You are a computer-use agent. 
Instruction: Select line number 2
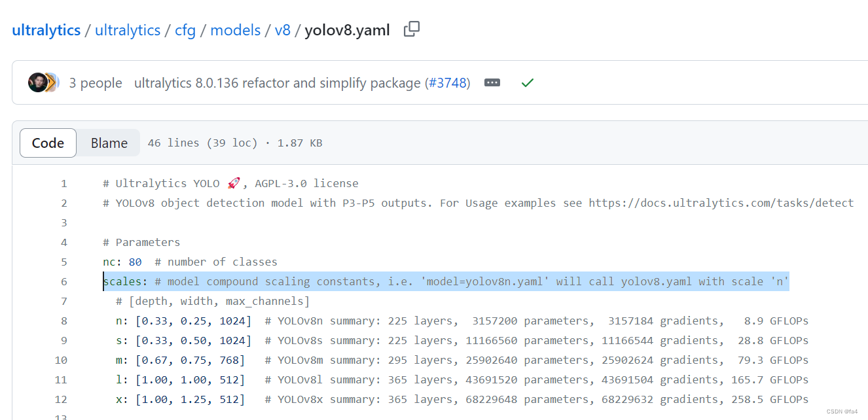coord(64,203)
